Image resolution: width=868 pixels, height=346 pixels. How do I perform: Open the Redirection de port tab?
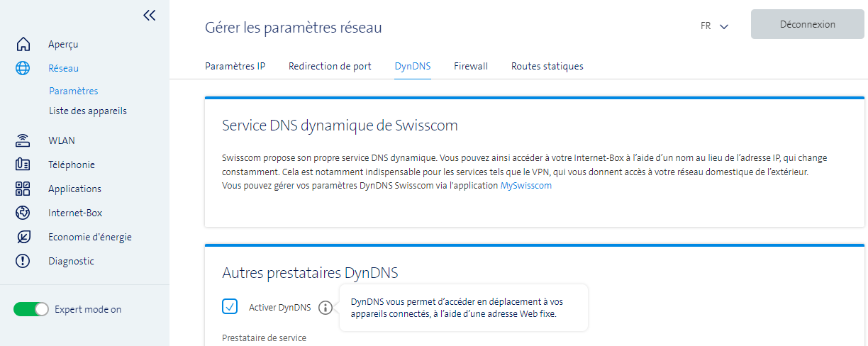pyautogui.click(x=330, y=66)
